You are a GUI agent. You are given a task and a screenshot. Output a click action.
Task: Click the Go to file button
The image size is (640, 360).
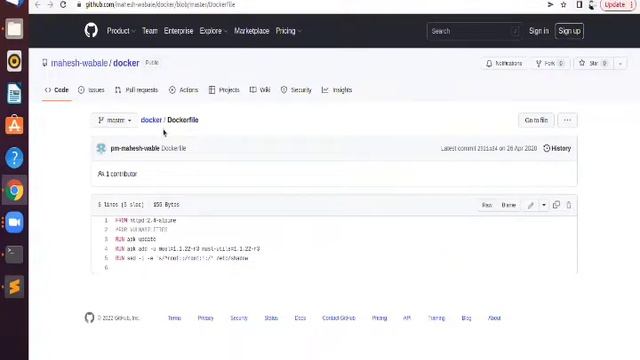click(x=536, y=120)
